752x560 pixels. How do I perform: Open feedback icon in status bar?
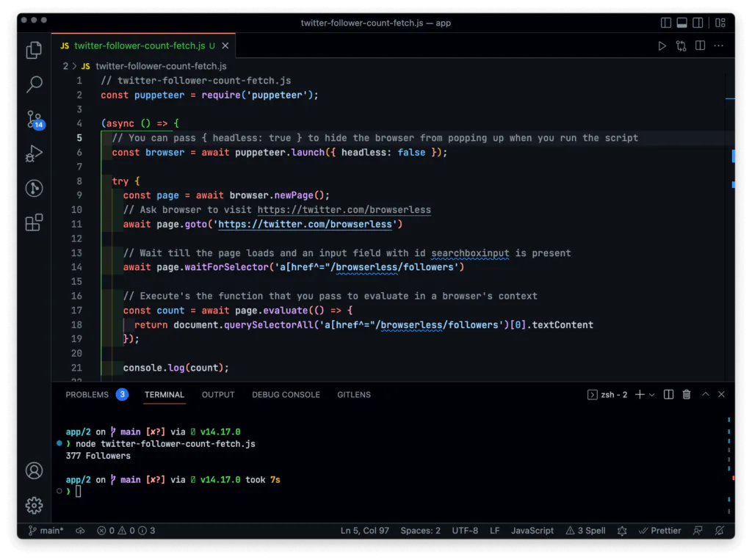click(698, 530)
